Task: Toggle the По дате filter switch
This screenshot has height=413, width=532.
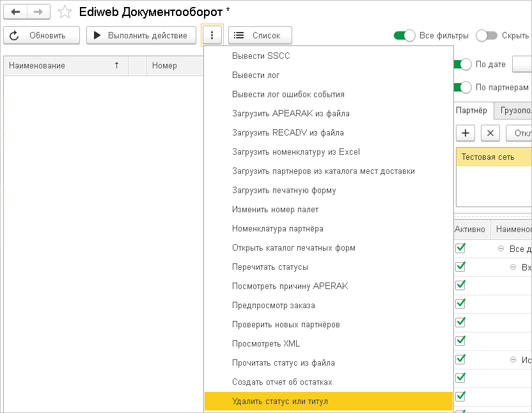Action: (463, 65)
